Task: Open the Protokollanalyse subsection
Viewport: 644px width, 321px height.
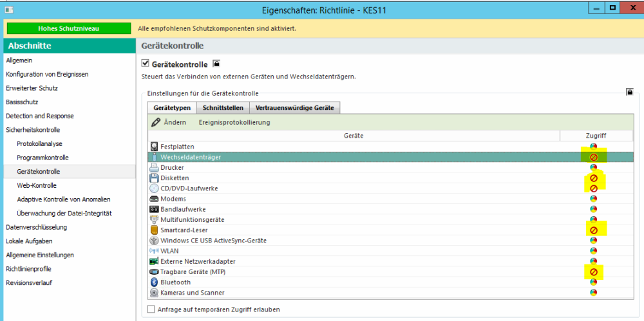Action: [x=40, y=144]
